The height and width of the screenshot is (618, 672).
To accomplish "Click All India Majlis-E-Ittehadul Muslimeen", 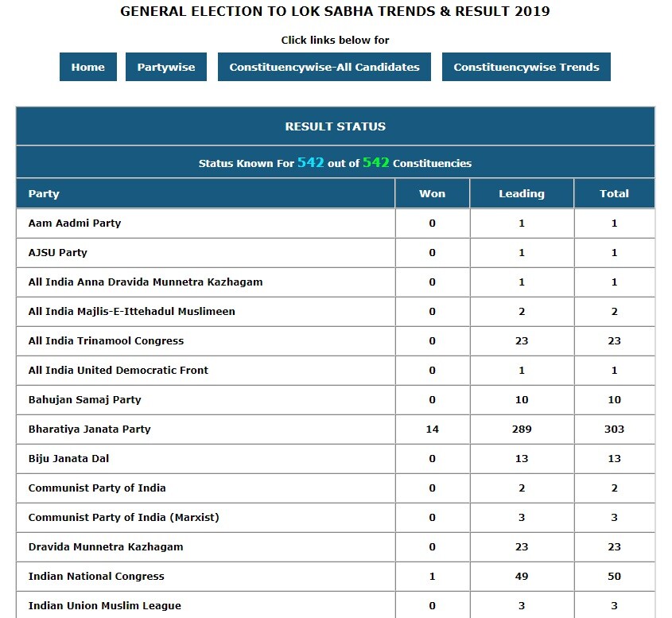I will point(131,312).
